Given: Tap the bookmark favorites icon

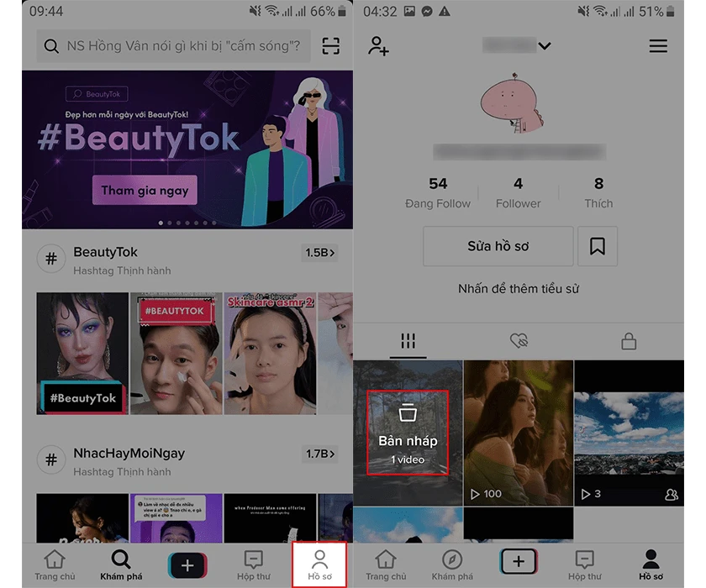Looking at the screenshot, I should coord(598,246).
